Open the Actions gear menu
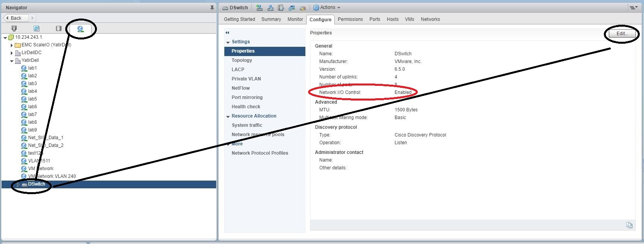This screenshot has height=244, width=644. click(x=327, y=7)
